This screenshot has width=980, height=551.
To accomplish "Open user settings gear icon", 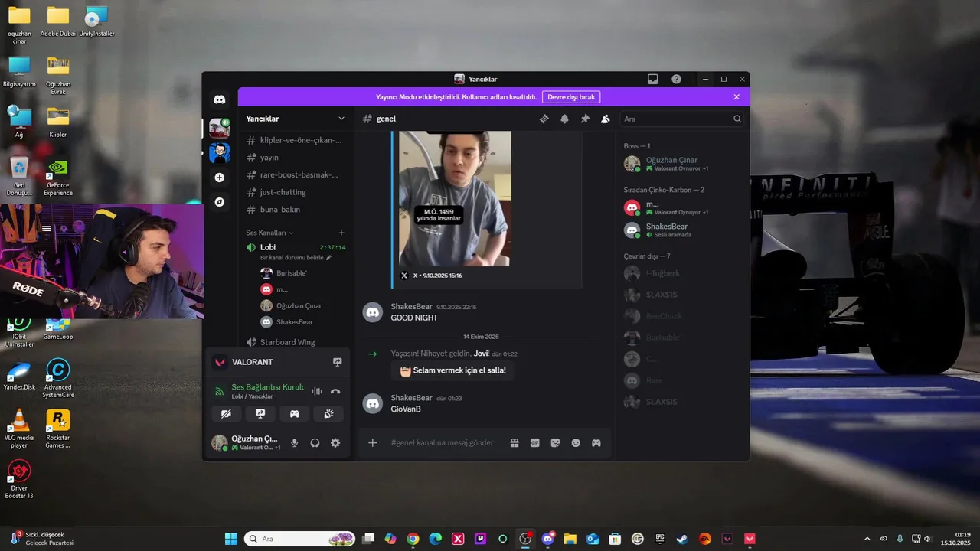I will (335, 442).
